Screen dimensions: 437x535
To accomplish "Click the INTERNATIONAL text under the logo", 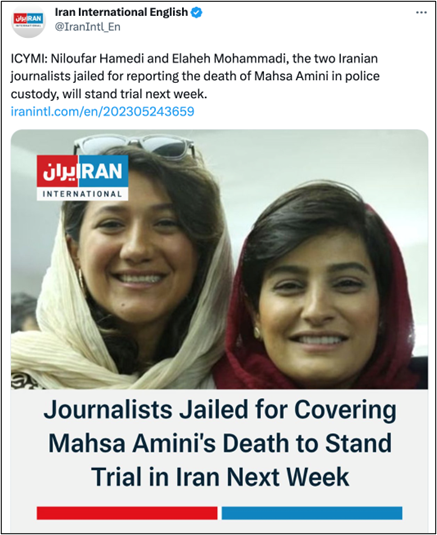I will 82,194.
